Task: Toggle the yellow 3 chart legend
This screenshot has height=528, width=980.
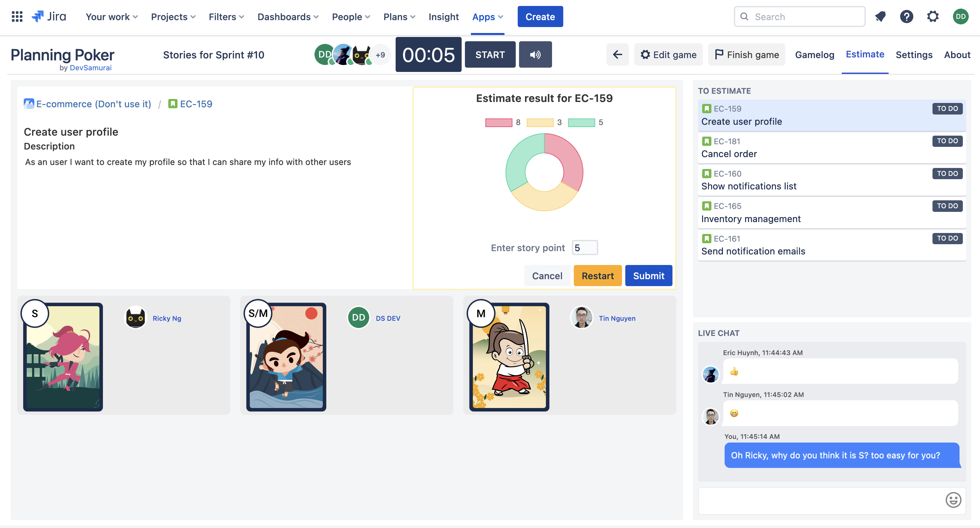Action: point(540,122)
